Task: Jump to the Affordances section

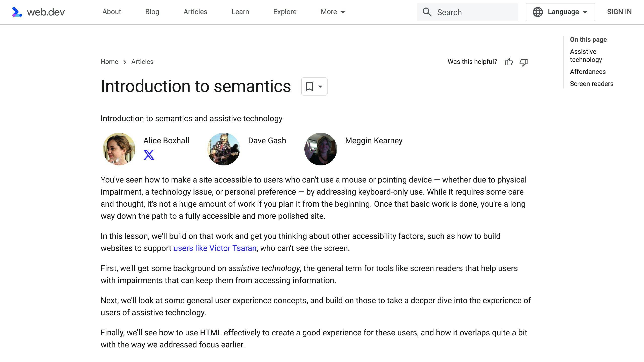Action: click(588, 72)
